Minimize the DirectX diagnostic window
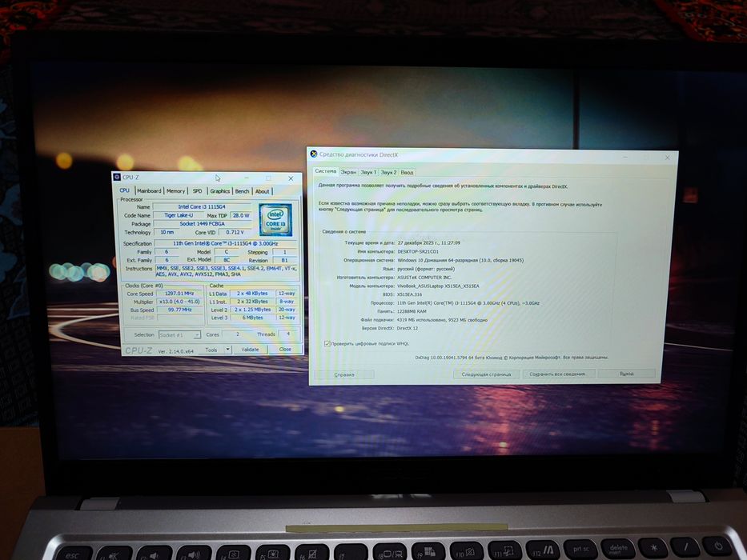 625,157
